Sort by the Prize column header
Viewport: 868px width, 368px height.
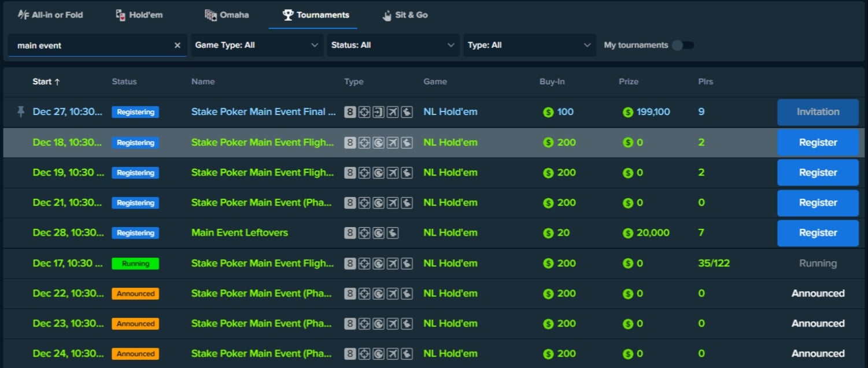pos(629,81)
